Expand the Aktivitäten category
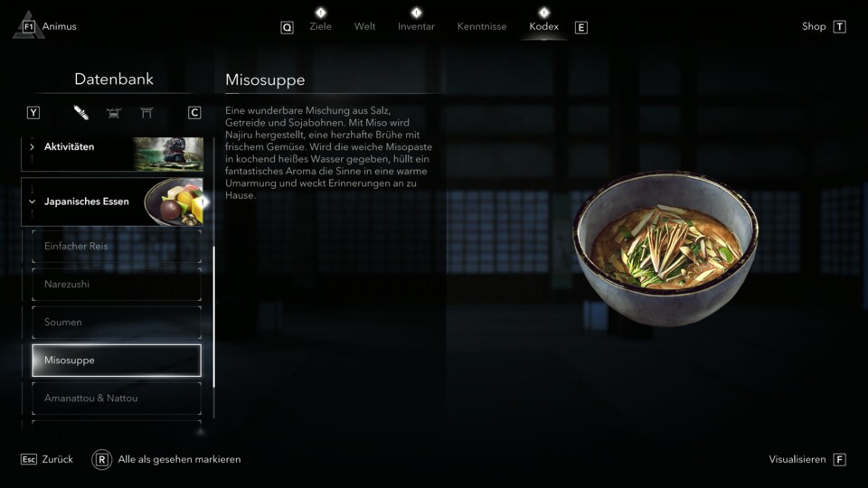The image size is (868, 488). [x=112, y=154]
